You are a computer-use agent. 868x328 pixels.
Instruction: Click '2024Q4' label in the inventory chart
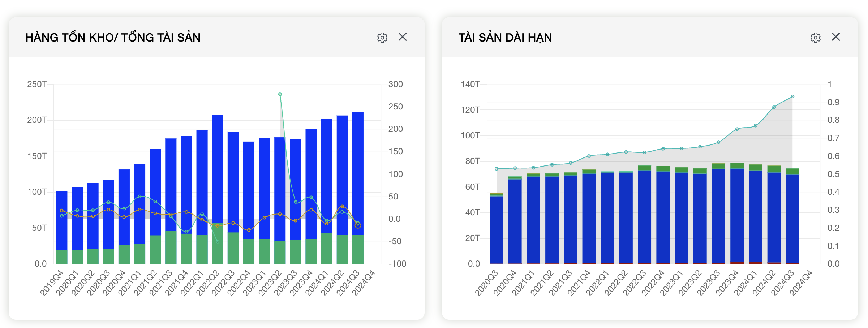[x=363, y=283]
